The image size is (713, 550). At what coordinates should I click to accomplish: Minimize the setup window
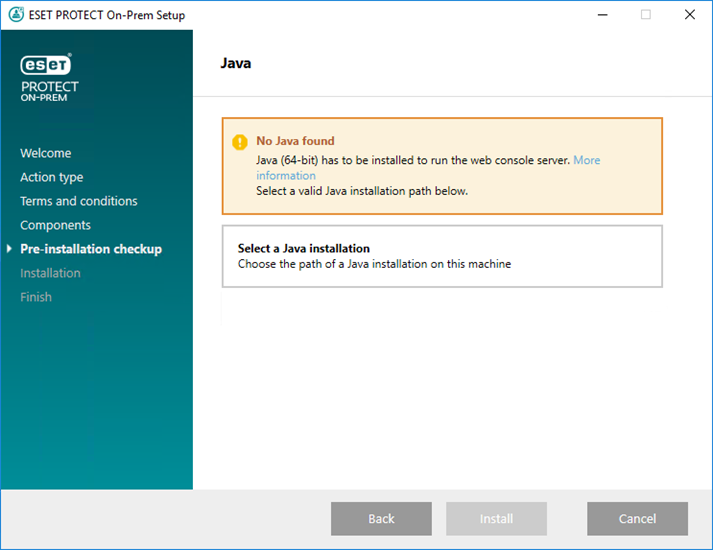[x=601, y=15]
